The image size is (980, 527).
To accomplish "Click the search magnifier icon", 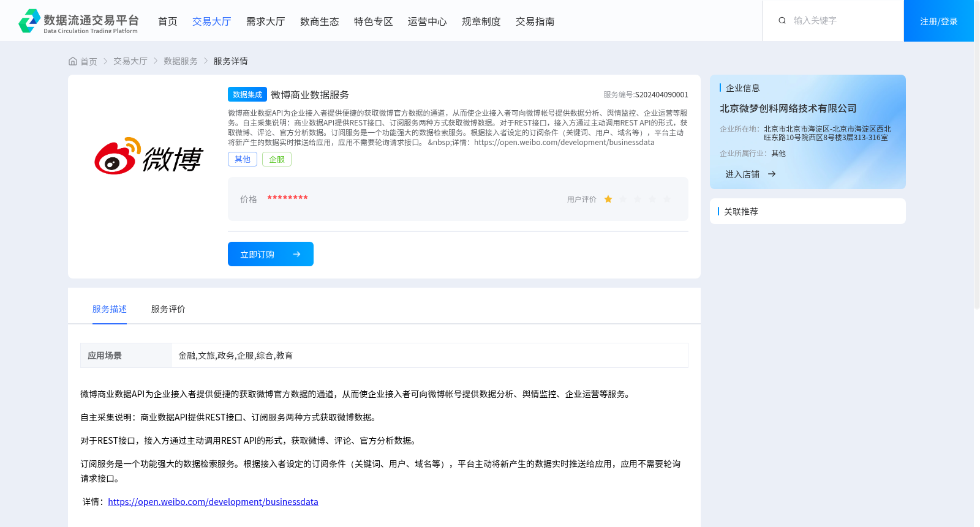I will (x=782, y=21).
